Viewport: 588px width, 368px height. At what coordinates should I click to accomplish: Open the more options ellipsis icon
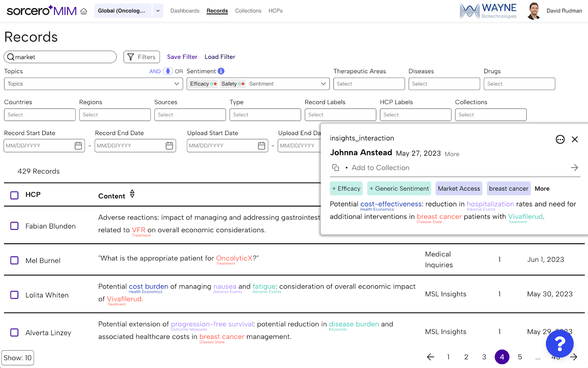pos(560,139)
